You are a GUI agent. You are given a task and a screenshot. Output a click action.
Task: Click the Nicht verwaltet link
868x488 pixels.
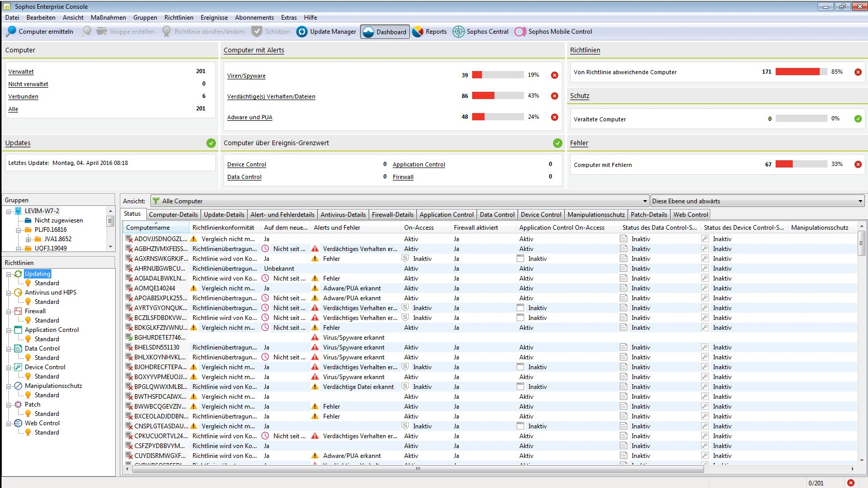[x=28, y=85]
